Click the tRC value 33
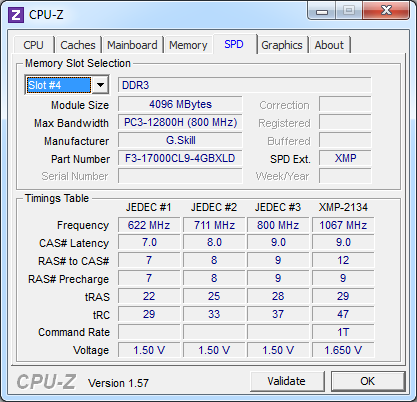 (x=214, y=314)
